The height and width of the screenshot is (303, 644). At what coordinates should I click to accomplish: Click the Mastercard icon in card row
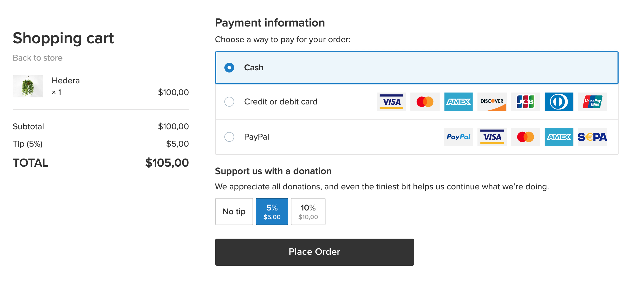pyautogui.click(x=425, y=102)
